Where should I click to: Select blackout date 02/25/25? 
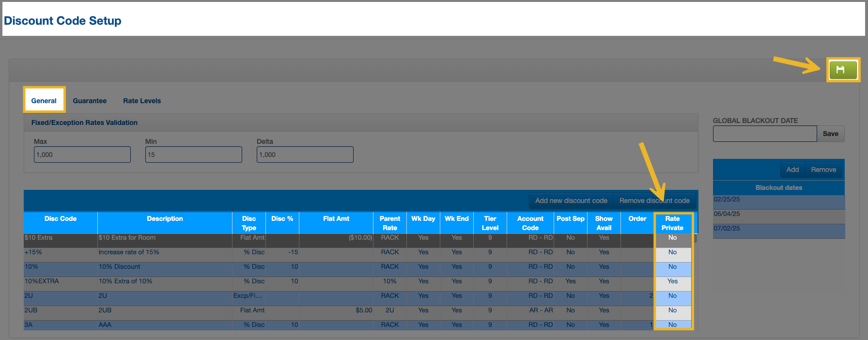pos(778,200)
